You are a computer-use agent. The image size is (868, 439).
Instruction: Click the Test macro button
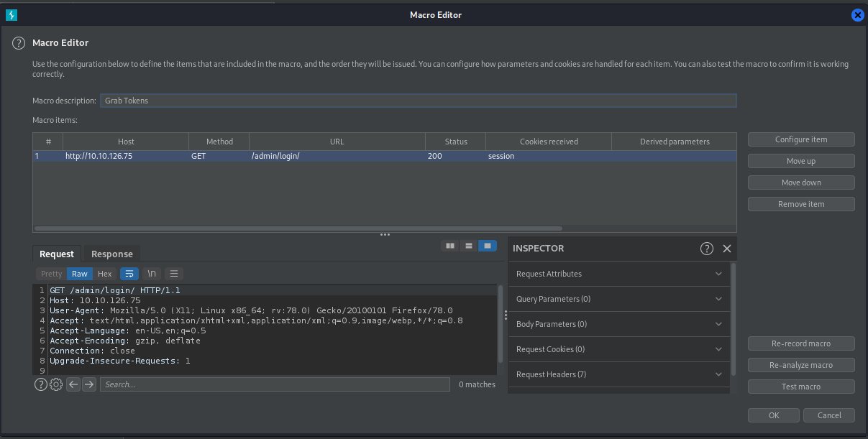point(800,387)
